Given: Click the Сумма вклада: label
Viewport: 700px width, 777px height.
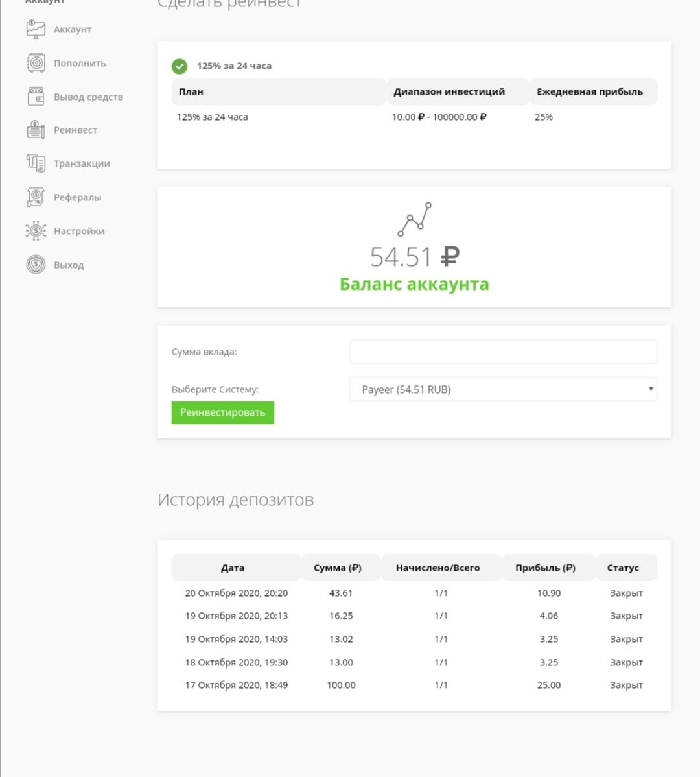Looking at the screenshot, I should pyautogui.click(x=204, y=352).
